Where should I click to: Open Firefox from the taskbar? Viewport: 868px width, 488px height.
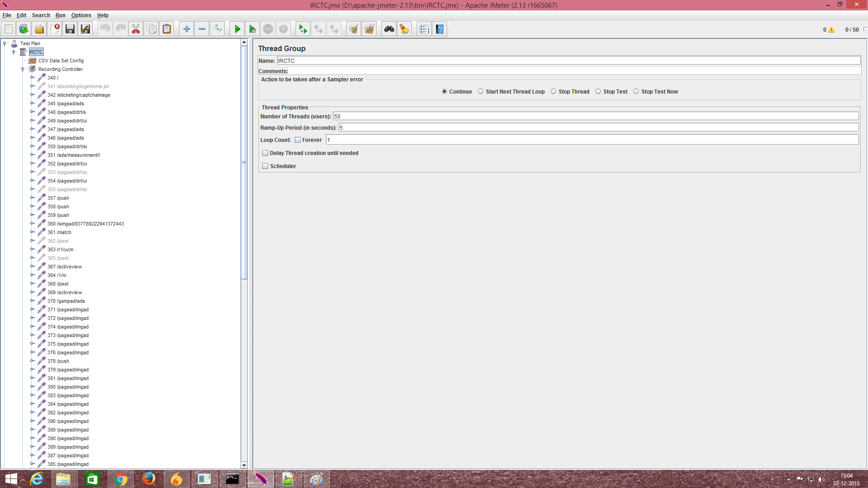click(x=148, y=479)
